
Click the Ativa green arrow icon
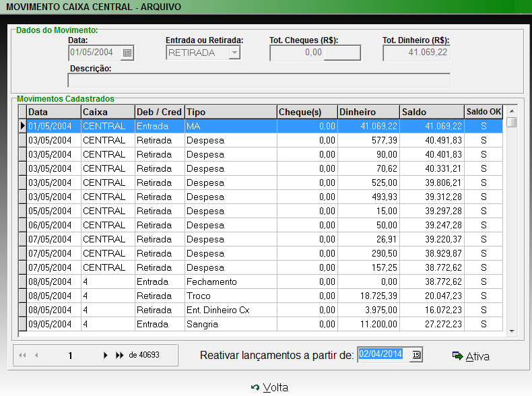(x=457, y=356)
